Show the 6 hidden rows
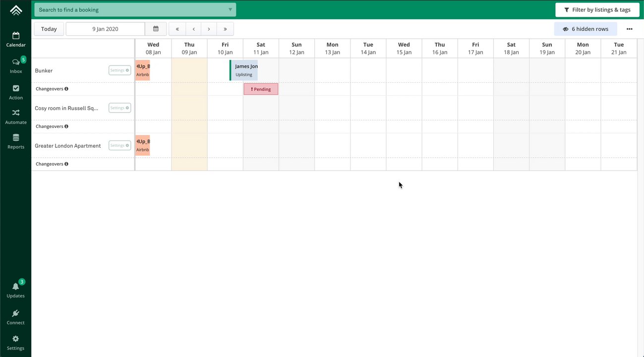The image size is (644, 357). 585,29
